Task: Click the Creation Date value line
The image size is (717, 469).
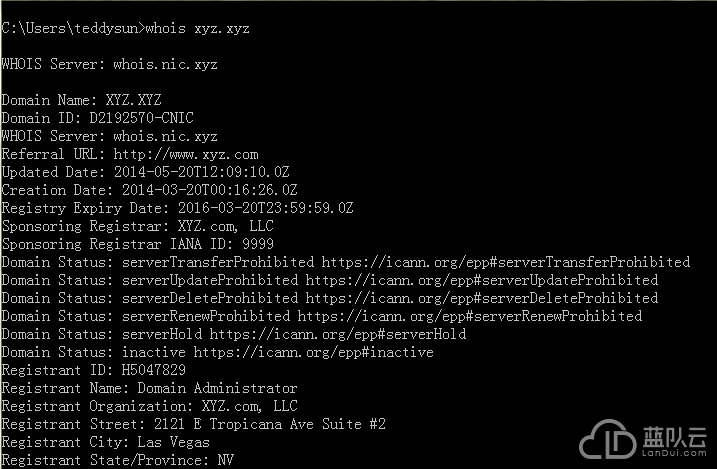Action: coord(150,190)
